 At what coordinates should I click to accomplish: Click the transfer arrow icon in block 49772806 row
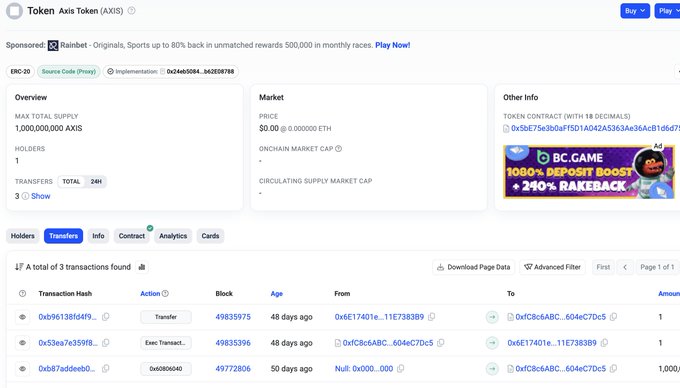click(x=492, y=368)
